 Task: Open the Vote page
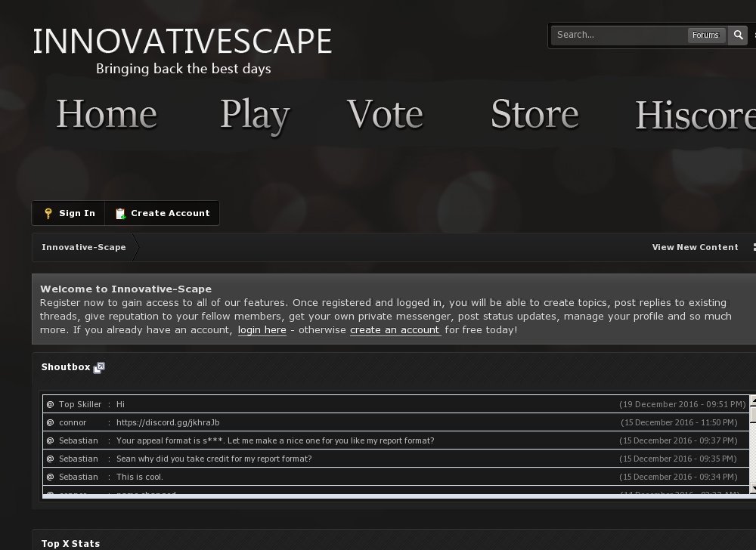coord(385,114)
